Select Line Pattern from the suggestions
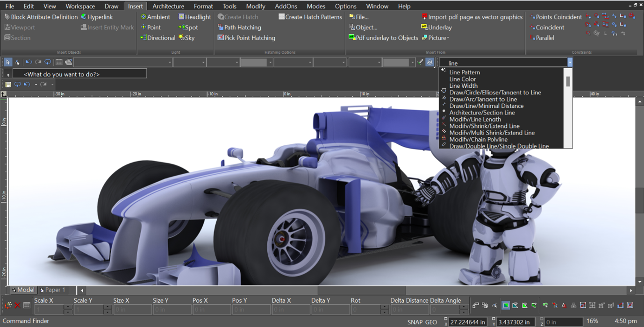Viewport: 644px width, 327px height. pos(465,72)
